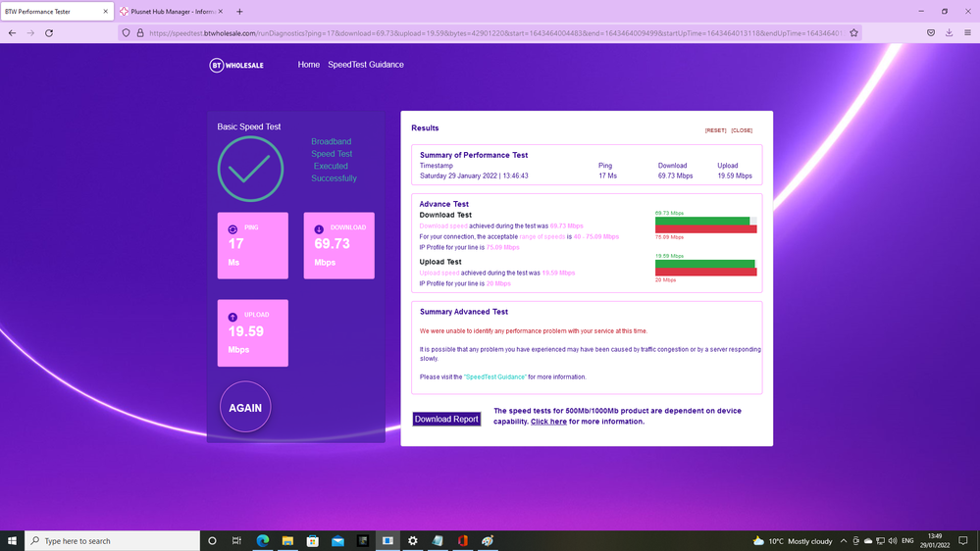
Task: Click in the browser URL address bar
Action: coord(490,32)
